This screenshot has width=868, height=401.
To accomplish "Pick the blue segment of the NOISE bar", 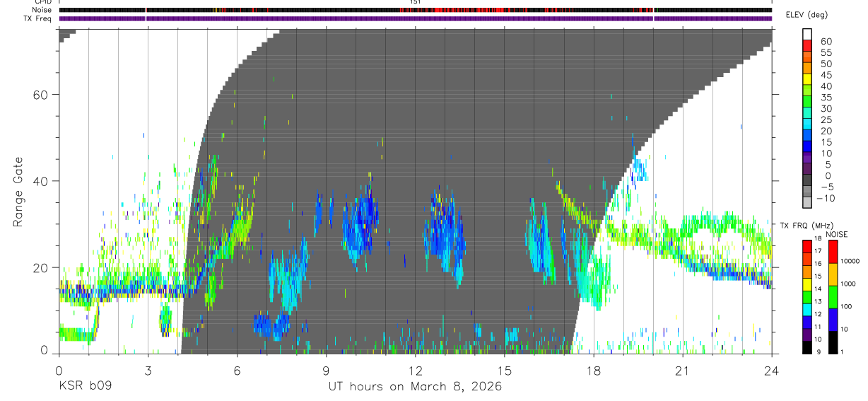I will tap(833, 320).
